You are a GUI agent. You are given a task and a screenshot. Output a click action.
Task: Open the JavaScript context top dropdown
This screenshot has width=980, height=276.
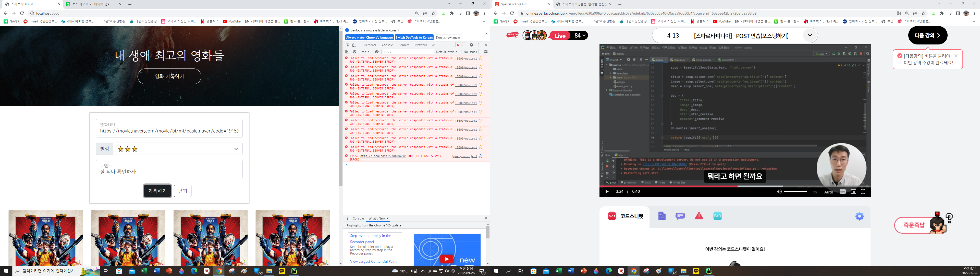point(366,52)
